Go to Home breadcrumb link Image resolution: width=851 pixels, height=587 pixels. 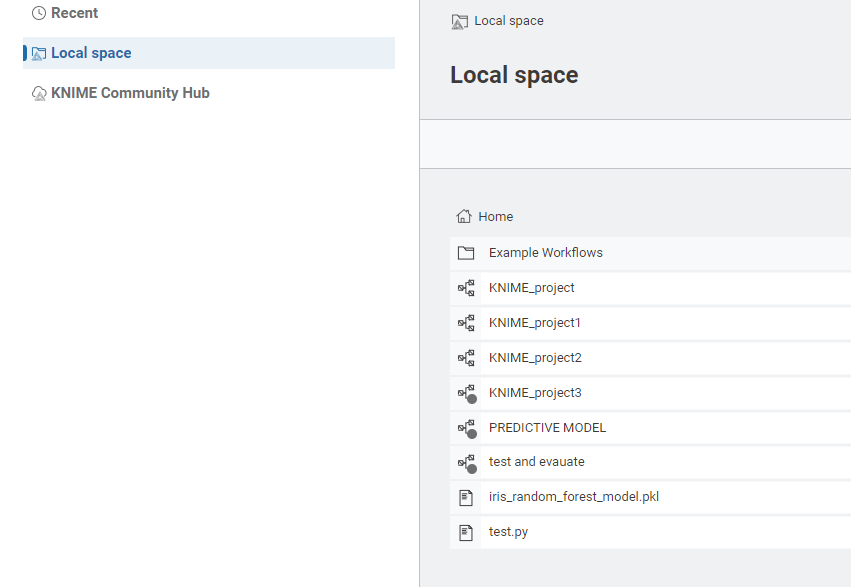click(495, 216)
